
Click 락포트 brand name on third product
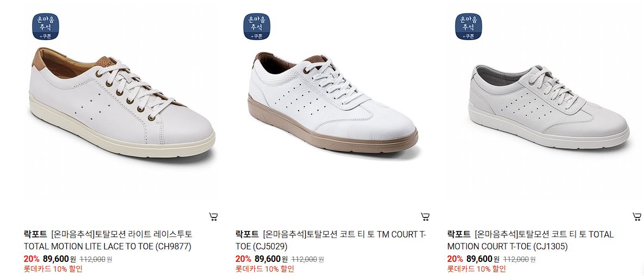[459, 235]
